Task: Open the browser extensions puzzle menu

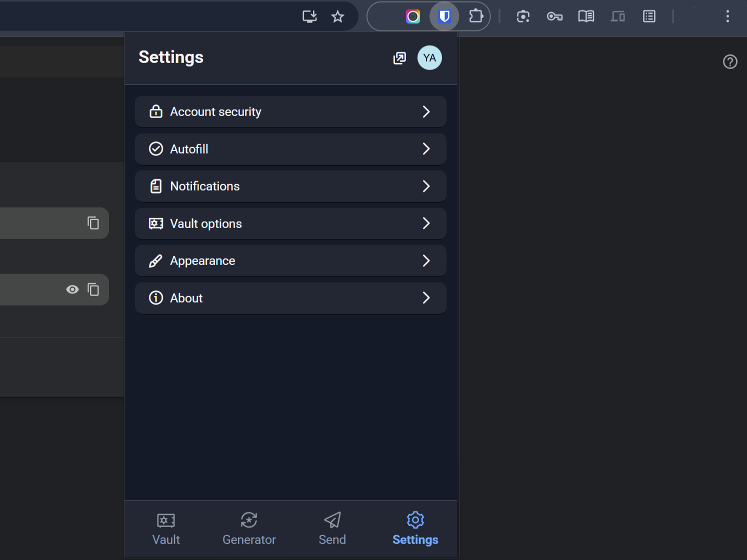Action: pyautogui.click(x=476, y=16)
